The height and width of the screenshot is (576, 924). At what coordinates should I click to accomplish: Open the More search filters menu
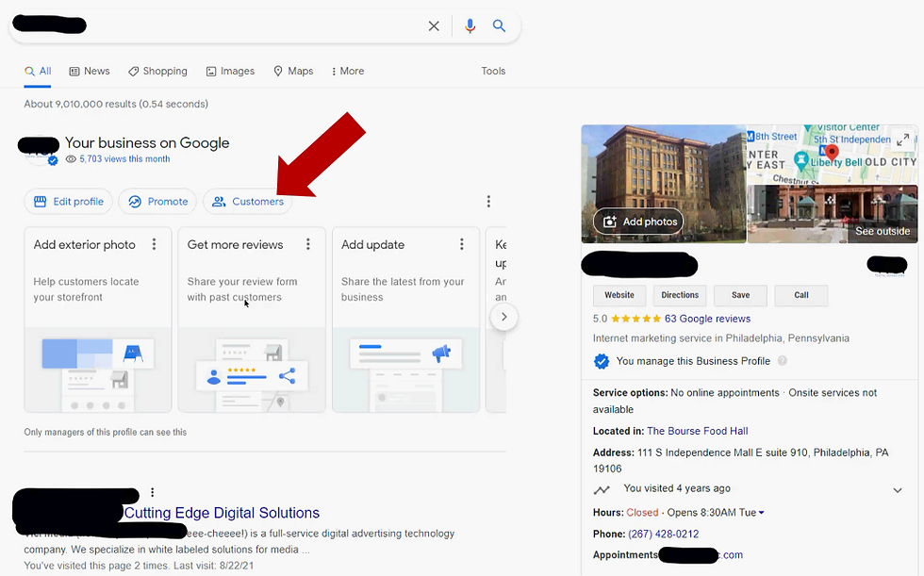click(x=348, y=72)
